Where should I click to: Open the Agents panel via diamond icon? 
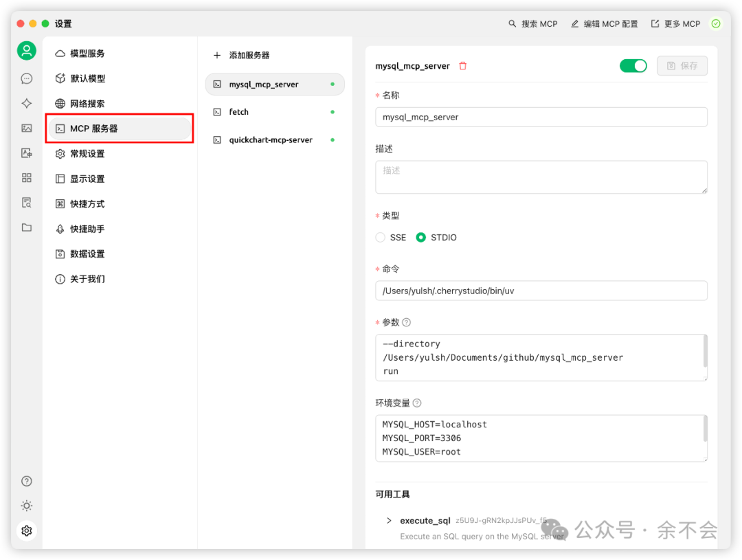coord(26,103)
